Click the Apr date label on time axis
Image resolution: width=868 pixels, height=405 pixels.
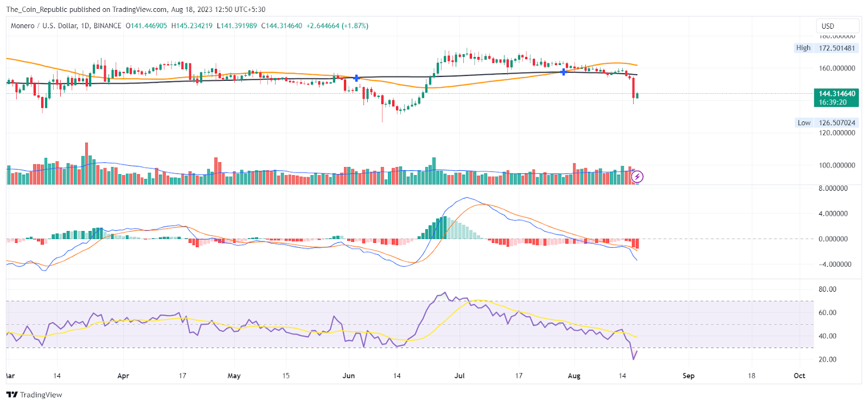pyautogui.click(x=123, y=376)
